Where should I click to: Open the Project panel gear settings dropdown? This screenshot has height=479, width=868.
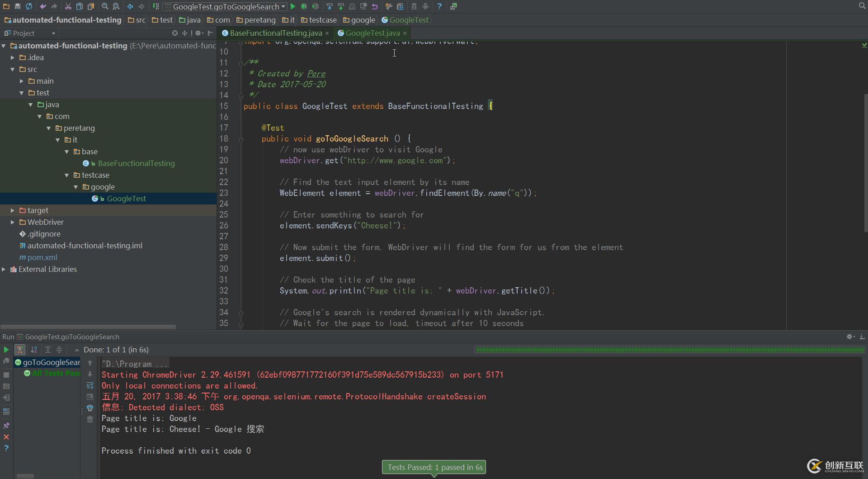click(x=199, y=33)
